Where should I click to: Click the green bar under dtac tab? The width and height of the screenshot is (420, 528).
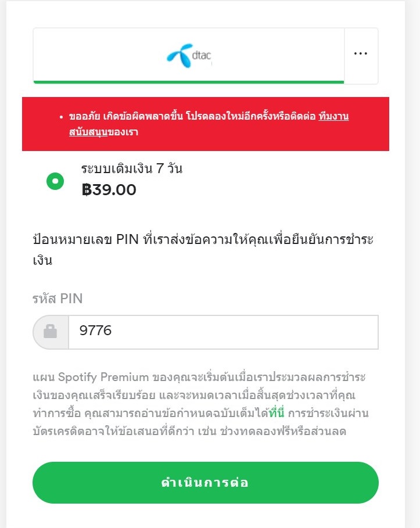[x=189, y=82]
